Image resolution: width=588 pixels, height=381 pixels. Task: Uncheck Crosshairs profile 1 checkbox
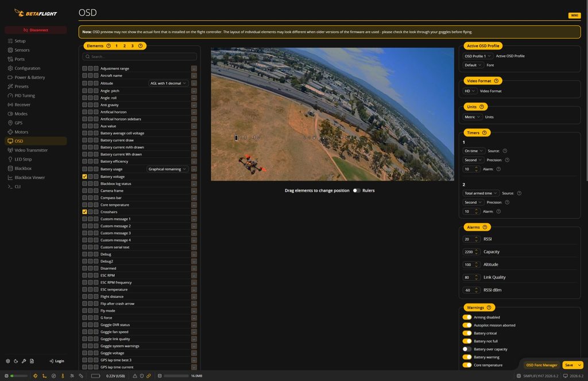point(85,212)
